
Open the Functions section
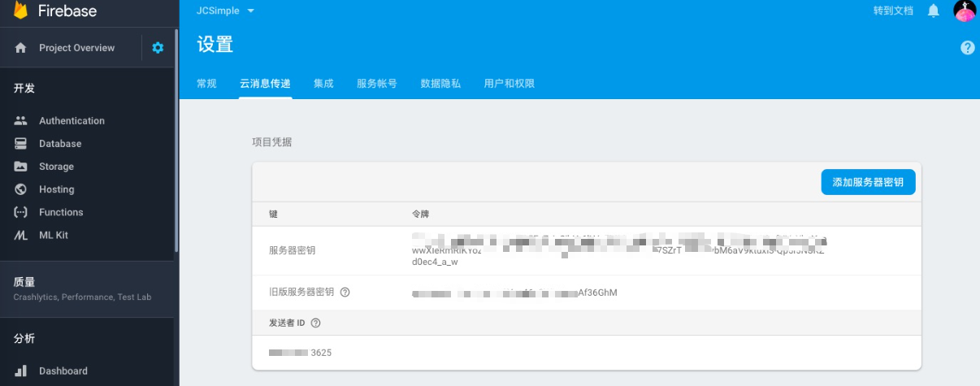pyautogui.click(x=61, y=212)
